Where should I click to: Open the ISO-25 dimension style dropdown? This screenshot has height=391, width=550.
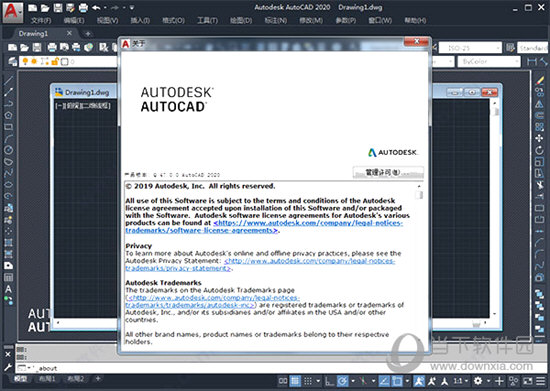[470, 48]
